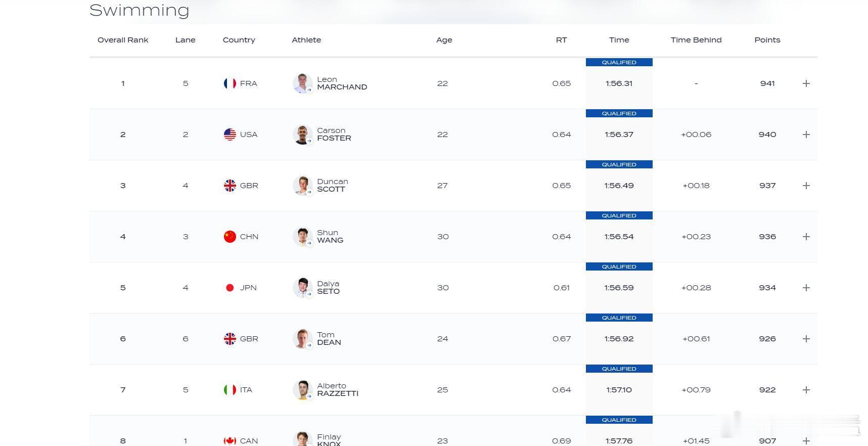The image size is (868, 446).
Task: Expand Leon Marchand's row details
Action: [806, 83]
